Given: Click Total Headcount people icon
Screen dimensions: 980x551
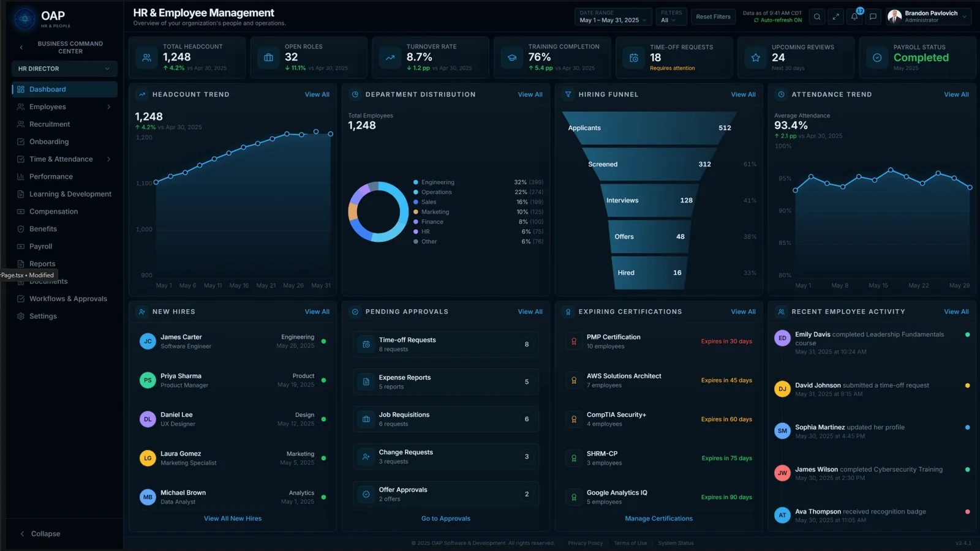Looking at the screenshot, I should [x=147, y=58].
